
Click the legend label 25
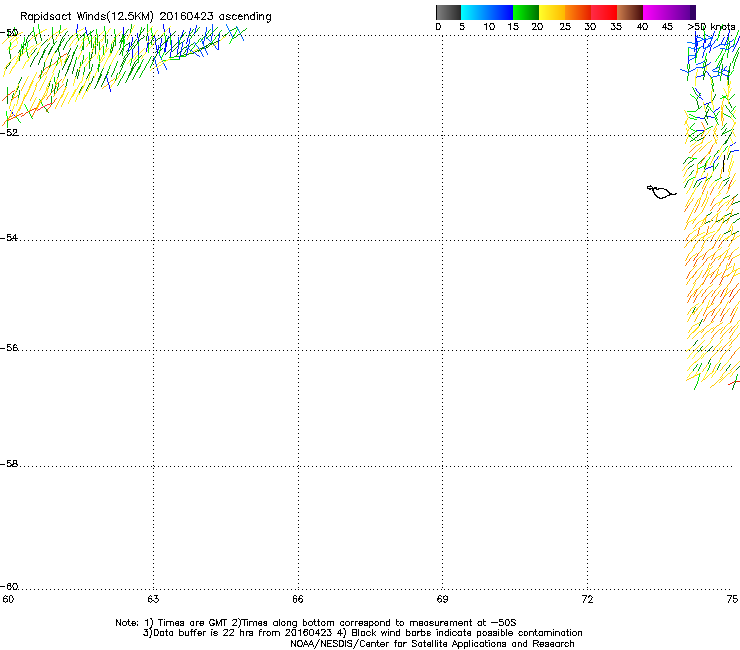tap(565, 27)
